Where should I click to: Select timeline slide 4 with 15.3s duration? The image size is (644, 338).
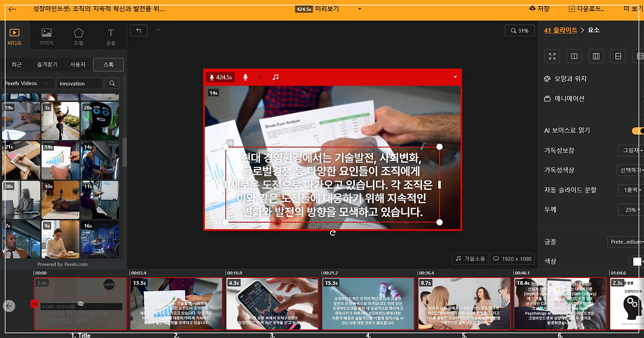click(x=368, y=304)
